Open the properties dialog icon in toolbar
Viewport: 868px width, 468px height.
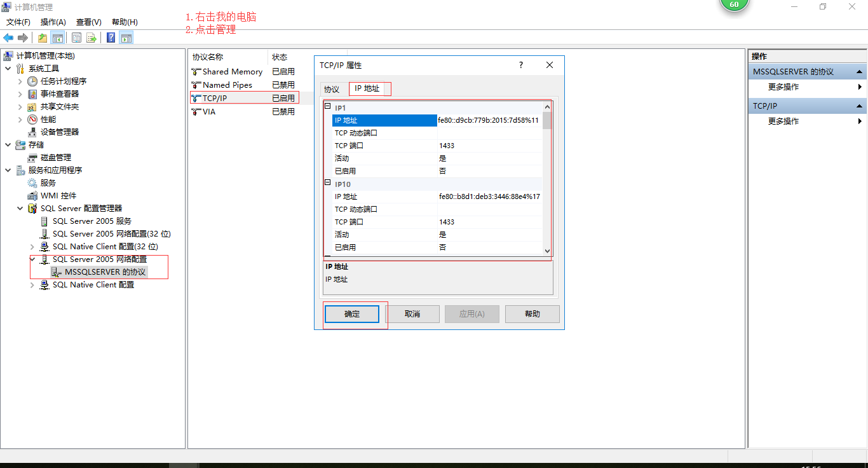76,37
